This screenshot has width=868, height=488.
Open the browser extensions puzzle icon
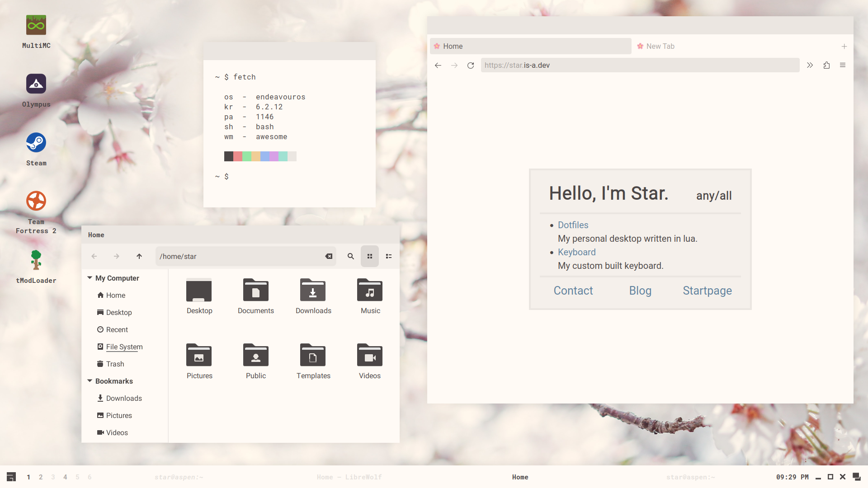826,66
